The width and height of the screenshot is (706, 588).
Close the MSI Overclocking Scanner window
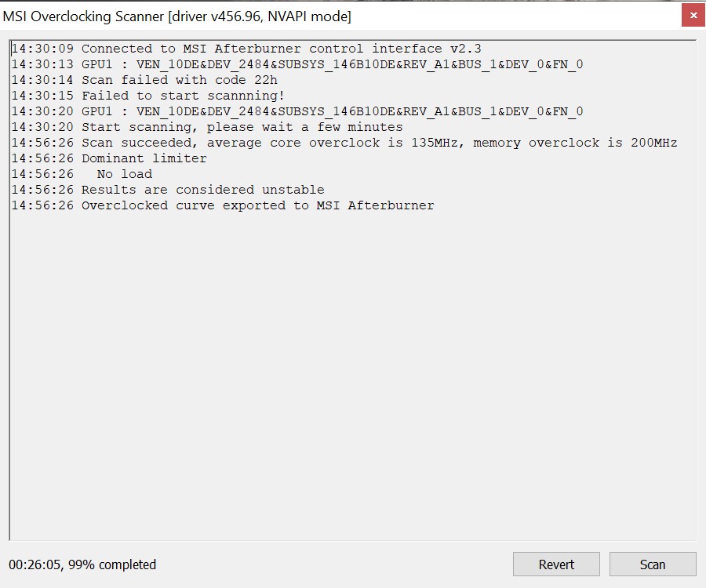(693, 16)
